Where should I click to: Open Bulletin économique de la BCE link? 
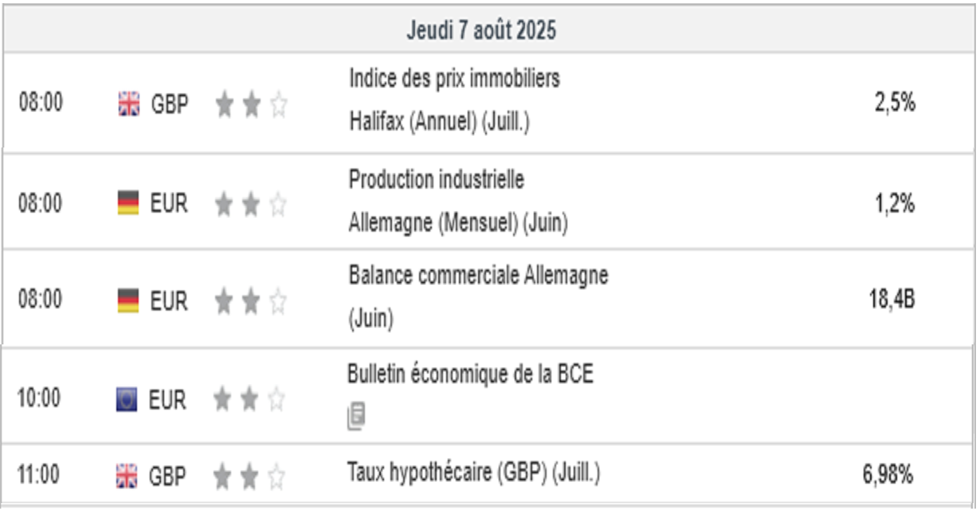[x=470, y=374]
